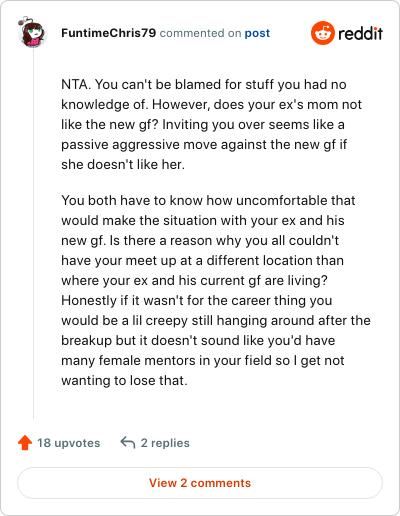Viewport: 400px width, 516px height.
Task: Click the Reddit Snoo logo icon
Action: pos(323,33)
